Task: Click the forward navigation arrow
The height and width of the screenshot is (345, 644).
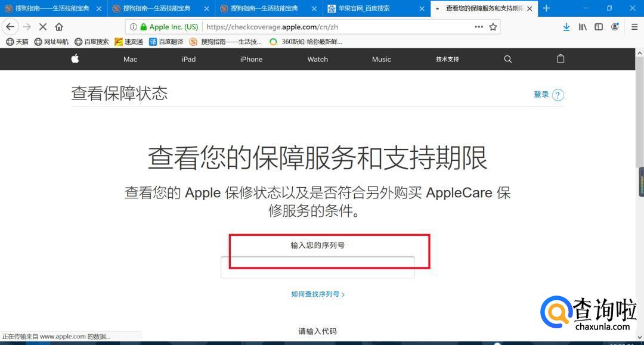Action: (27, 27)
